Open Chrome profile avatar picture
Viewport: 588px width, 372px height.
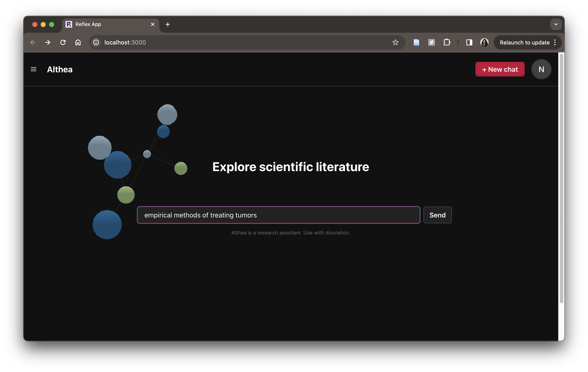[484, 43]
